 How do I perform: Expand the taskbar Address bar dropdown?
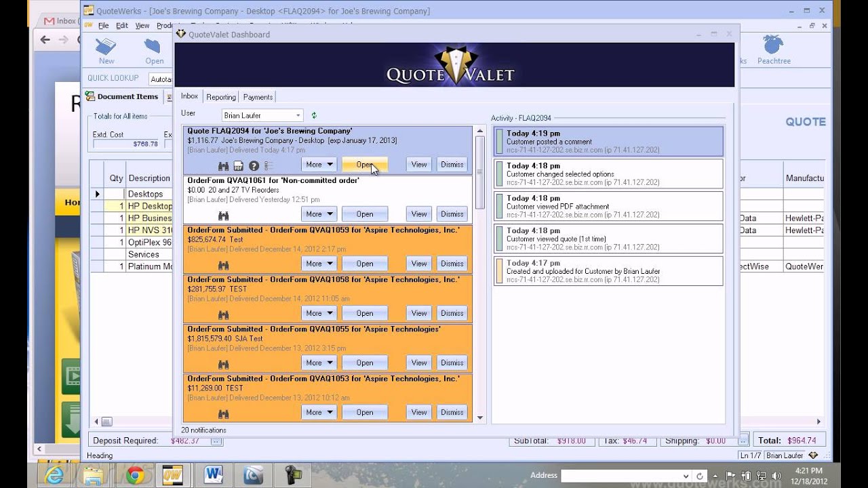686,476
